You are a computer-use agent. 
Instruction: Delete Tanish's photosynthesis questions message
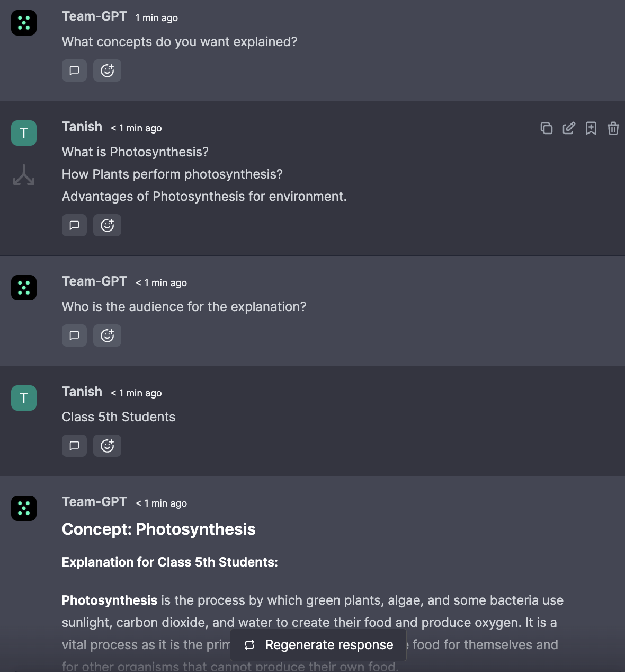(613, 128)
